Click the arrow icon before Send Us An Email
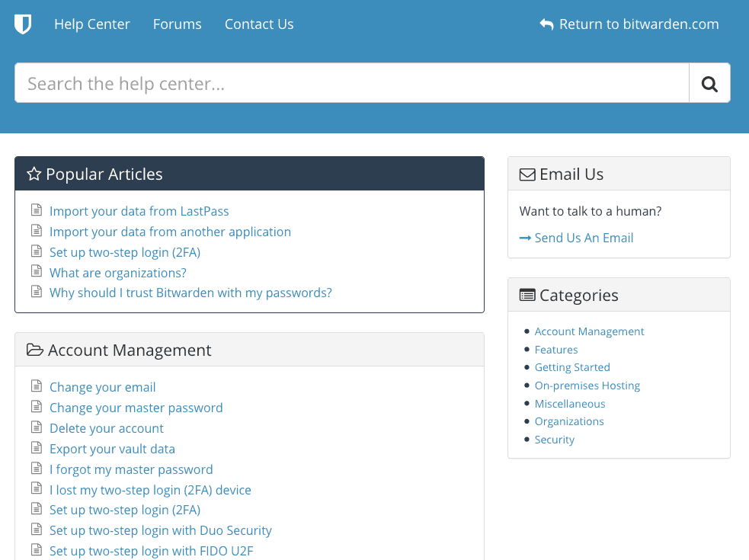The width and height of the screenshot is (749, 560). [526, 238]
